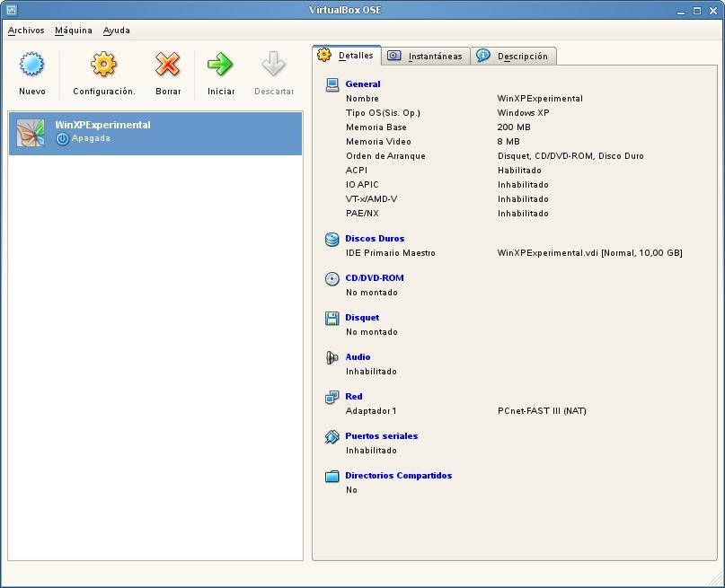Click the Audio speaker icon
This screenshot has height=588, width=725.
[332, 357]
